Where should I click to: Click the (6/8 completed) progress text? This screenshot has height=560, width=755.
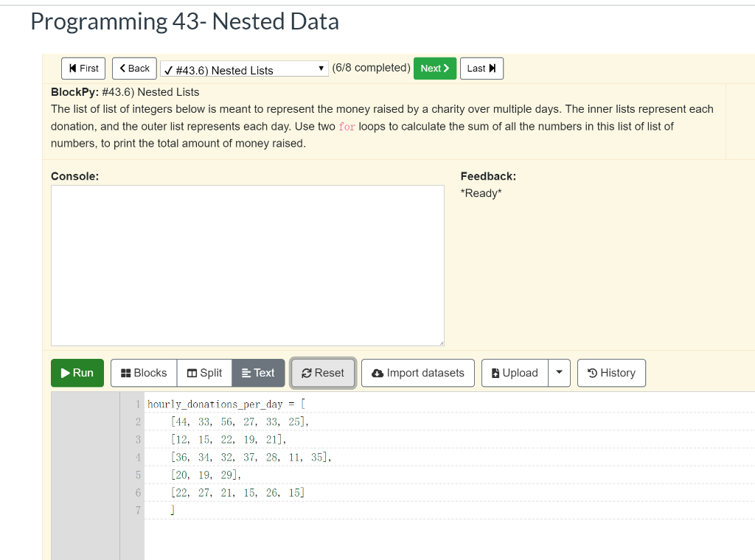coord(371,68)
